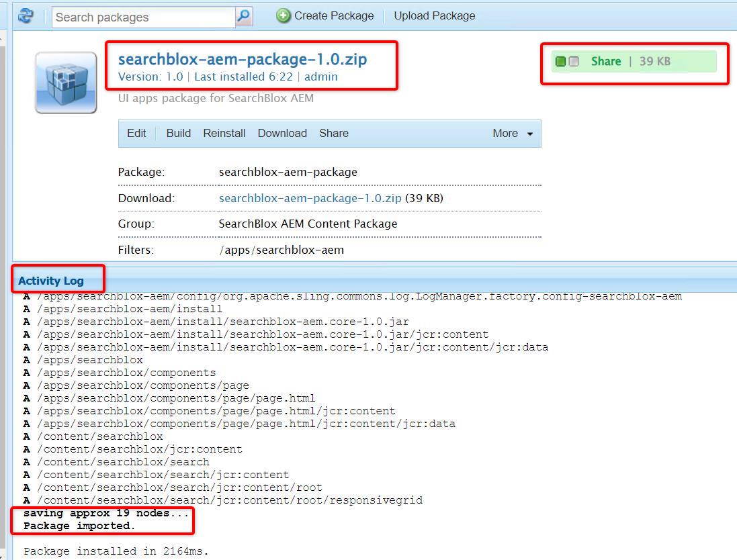Viewport: 737px width, 560px height.
Task: Click 'saving approx 19 nodes...' log line
Action: [105, 513]
